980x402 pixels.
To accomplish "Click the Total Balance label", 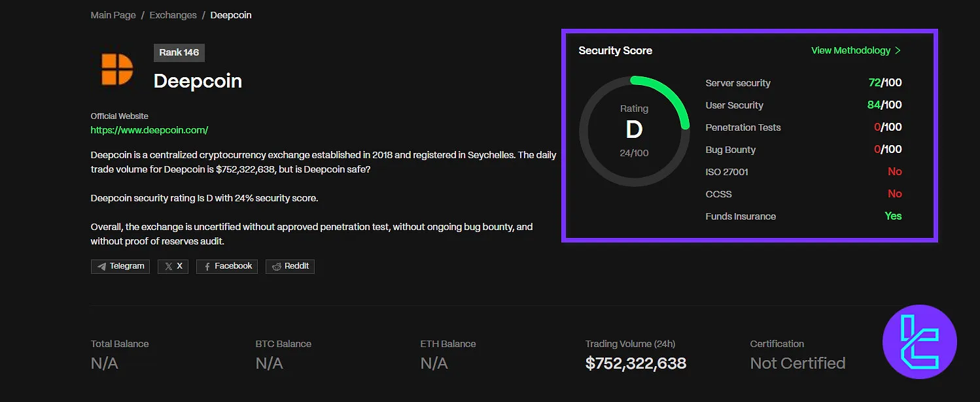I will coord(120,344).
